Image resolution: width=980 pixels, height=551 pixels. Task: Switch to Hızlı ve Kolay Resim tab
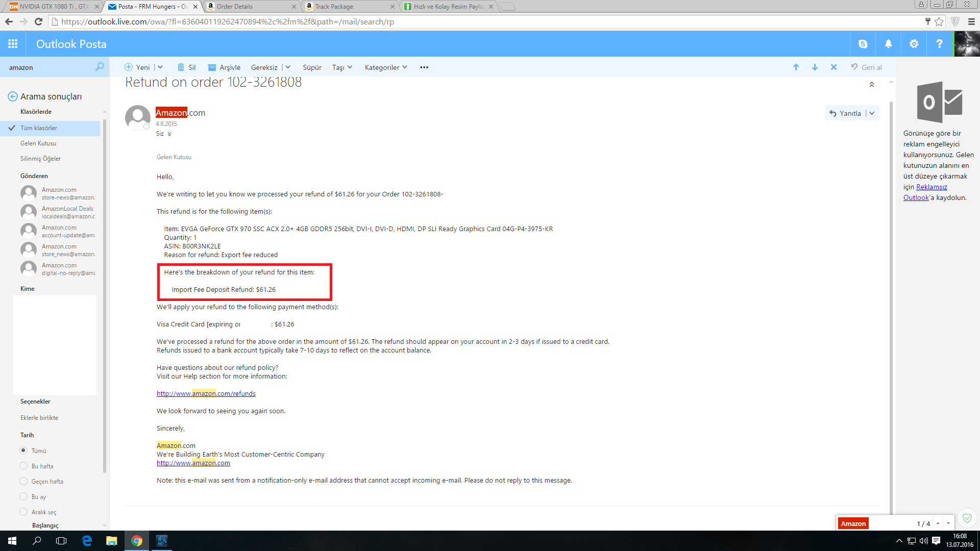pyautogui.click(x=447, y=7)
